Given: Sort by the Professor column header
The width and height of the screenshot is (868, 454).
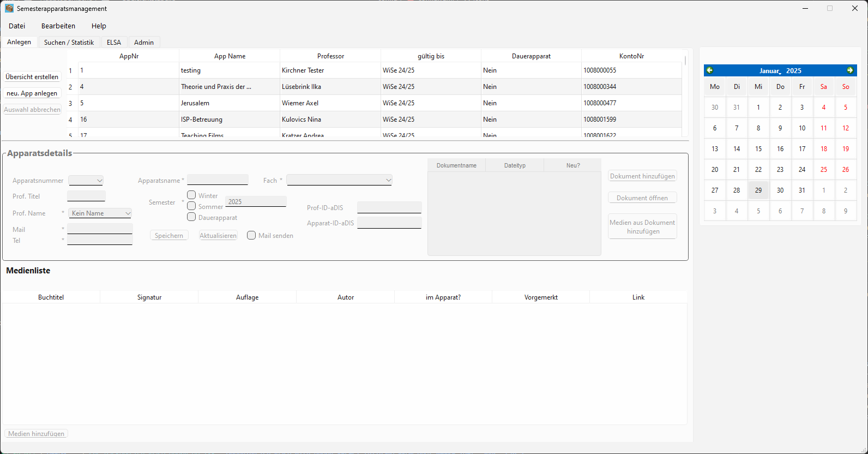Looking at the screenshot, I should 330,56.
